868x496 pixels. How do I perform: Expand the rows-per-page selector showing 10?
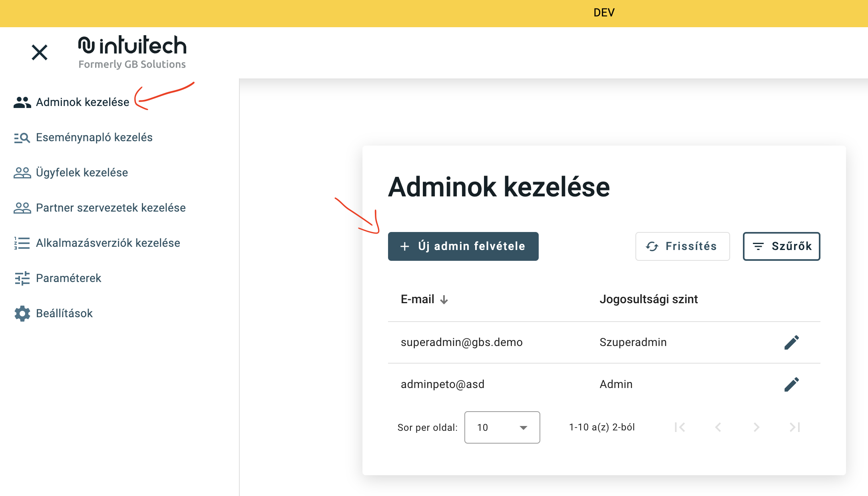502,427
